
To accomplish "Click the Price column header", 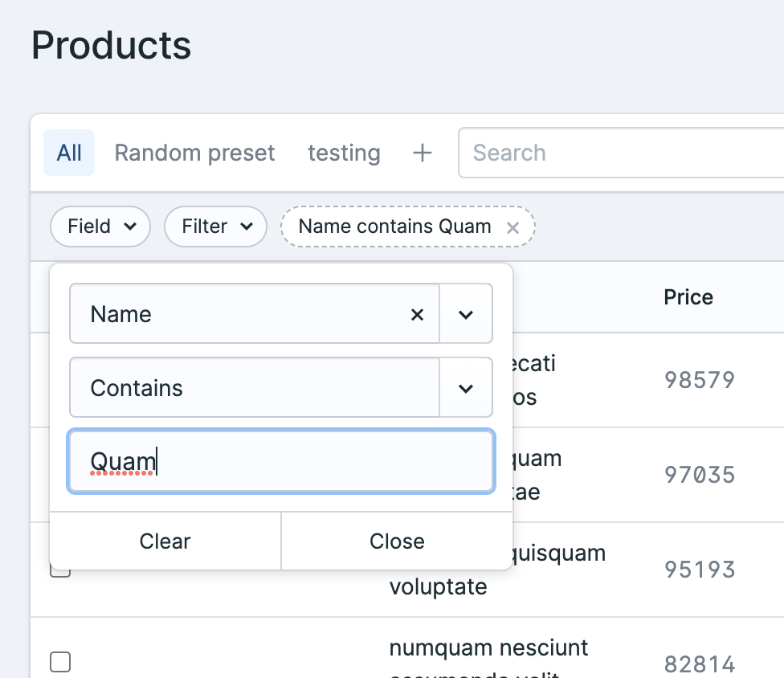I will click(x=688, y=297).
